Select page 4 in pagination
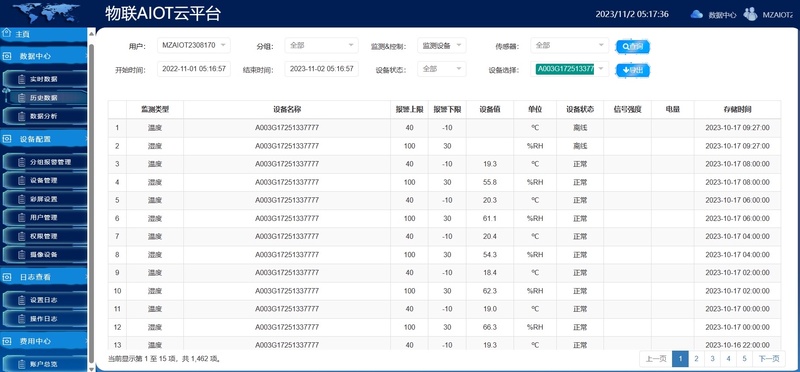The height and width of the screenshot is (372, 800). [x=729, y=359]
